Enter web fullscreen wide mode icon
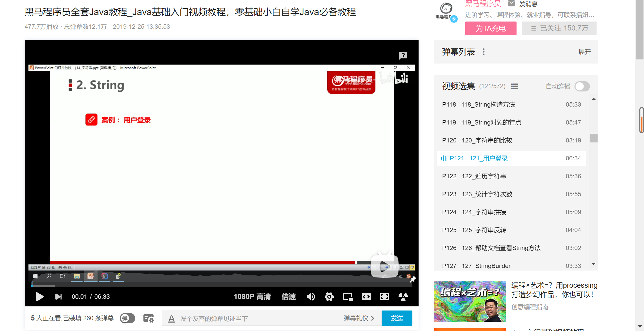The height and width of the screenshot is (331, 644). 366,297
